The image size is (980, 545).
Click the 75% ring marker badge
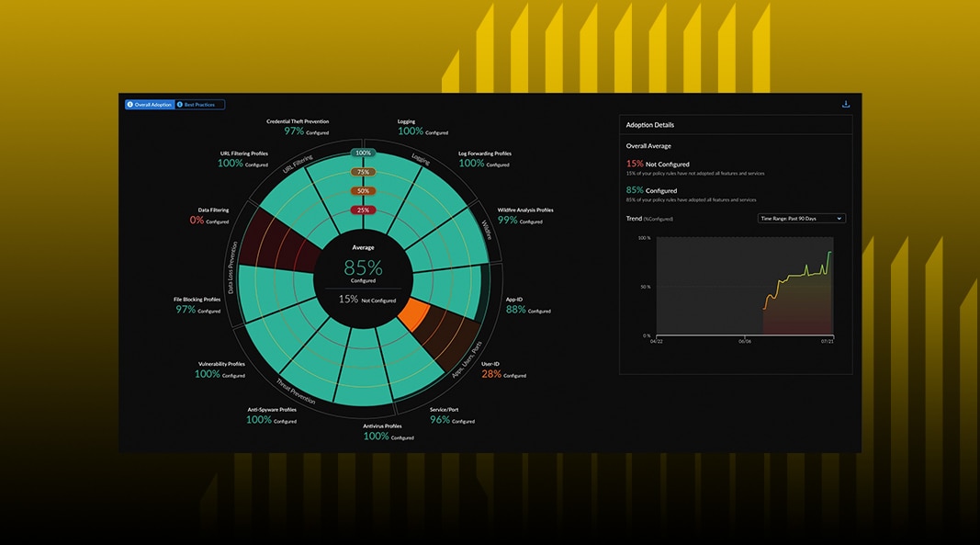tap(364, 172)
